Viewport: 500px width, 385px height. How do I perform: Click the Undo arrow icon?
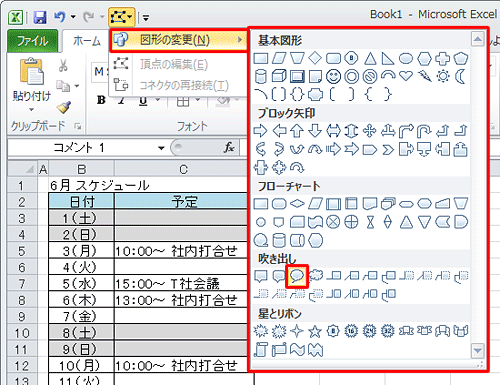point(60,17)
